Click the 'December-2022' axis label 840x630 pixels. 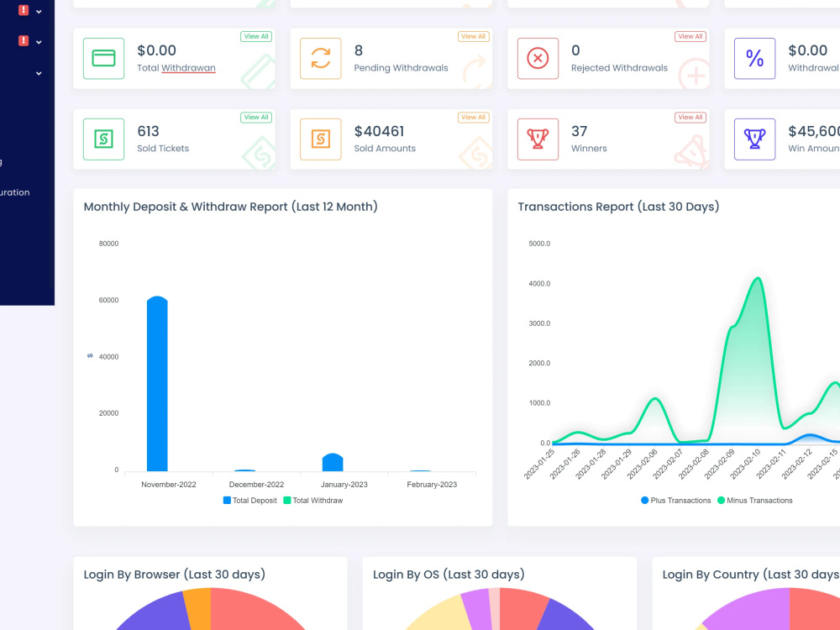pyautogui.click(x=256, y=485)
